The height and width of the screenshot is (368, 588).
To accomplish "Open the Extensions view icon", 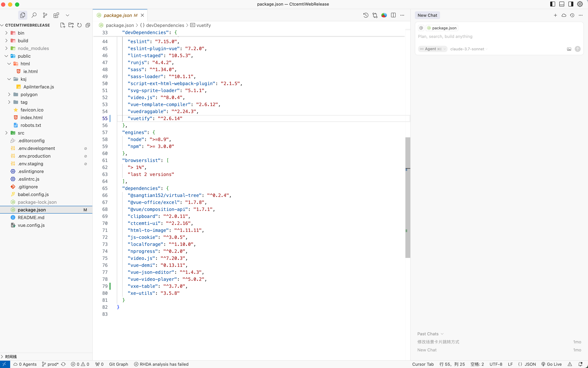I will click(x=56, y=15).
